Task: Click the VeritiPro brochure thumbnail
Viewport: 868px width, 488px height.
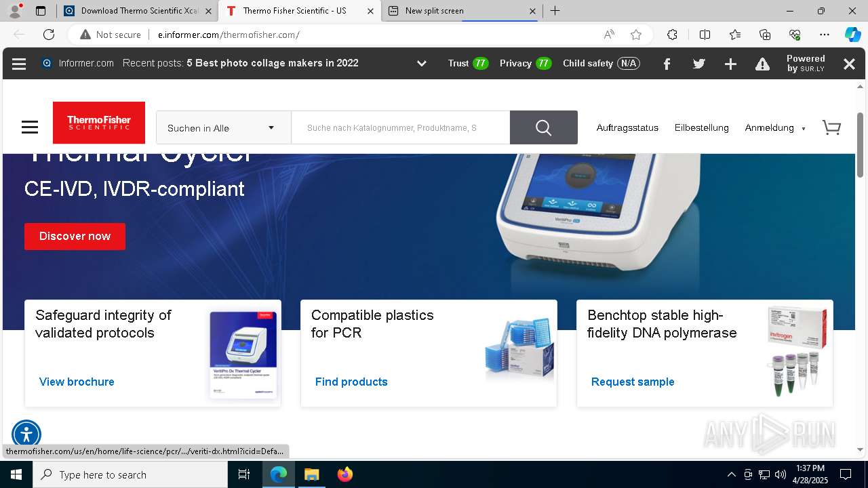Action: tap(243, 354)
